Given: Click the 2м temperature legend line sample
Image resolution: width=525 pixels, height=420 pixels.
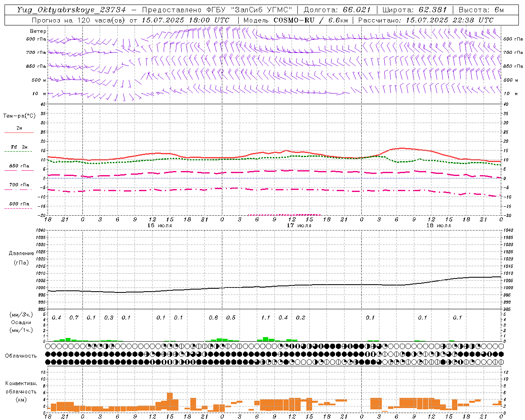Looking at the screenshot, I should click(x=19, y=132).
